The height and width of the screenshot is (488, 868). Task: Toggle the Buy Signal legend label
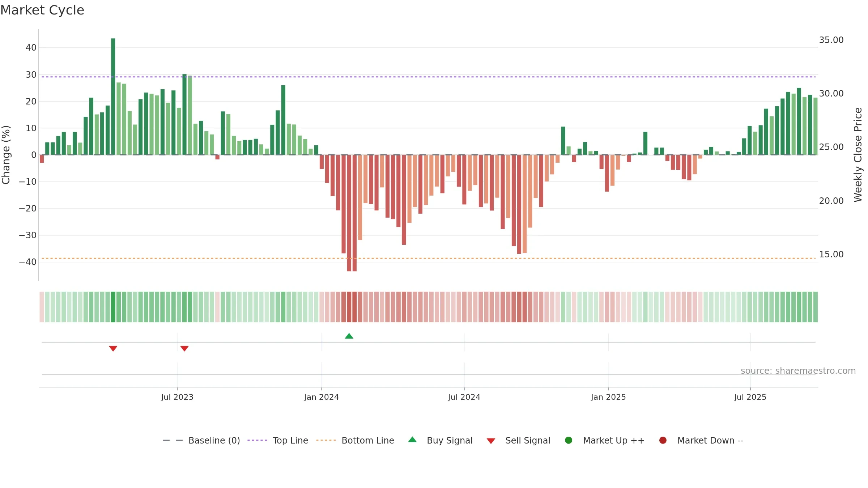[450, 440]
